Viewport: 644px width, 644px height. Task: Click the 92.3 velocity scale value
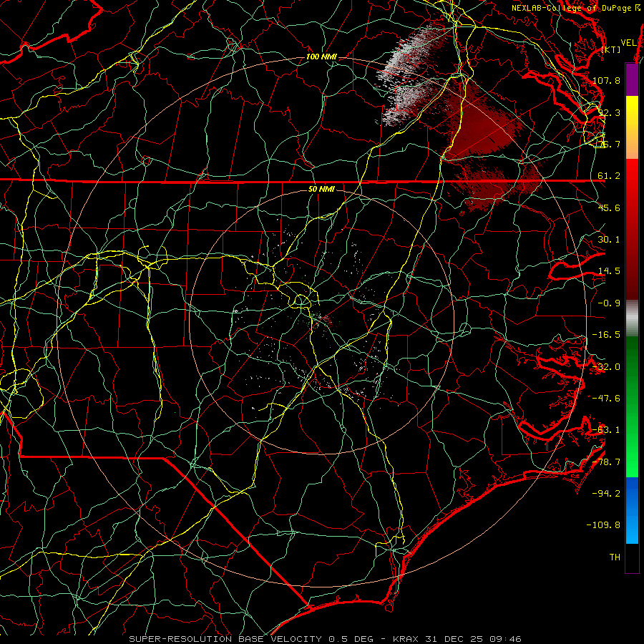[610, 112]
